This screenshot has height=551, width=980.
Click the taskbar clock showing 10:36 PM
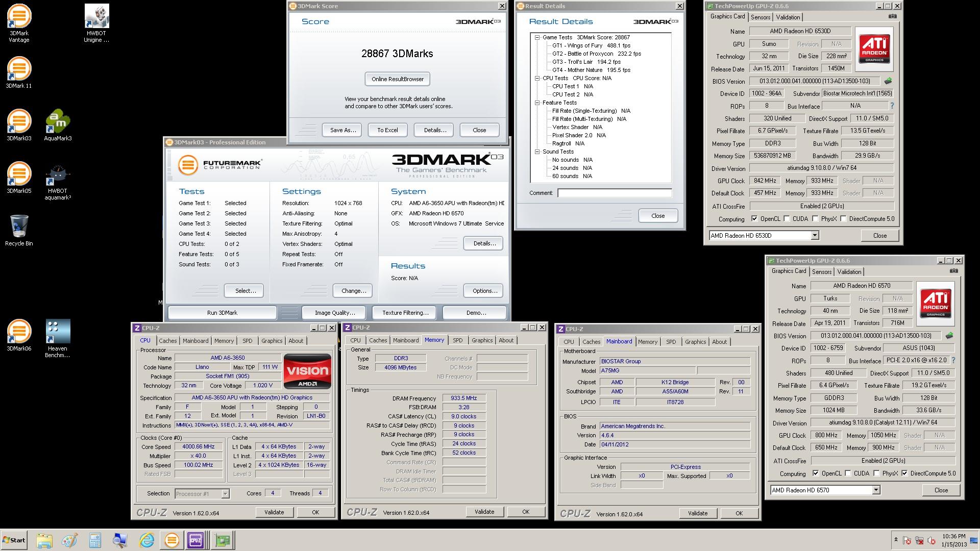click(x=953, y=540)
